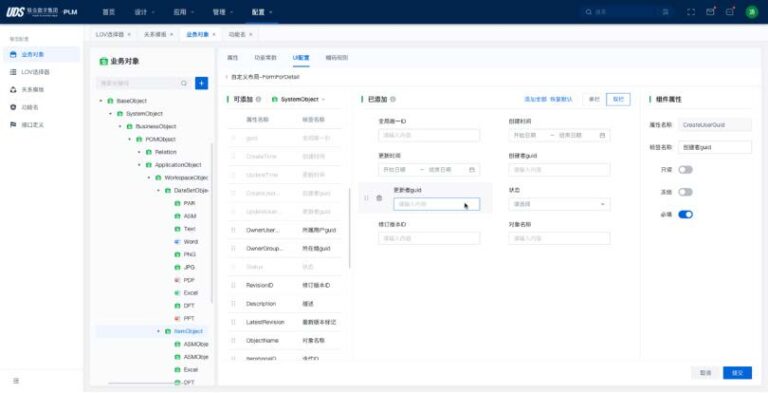Click the 取消 cancel button
Image resolution: width=768 pixels, height=393 pixels.
click(x=705, y=373)
